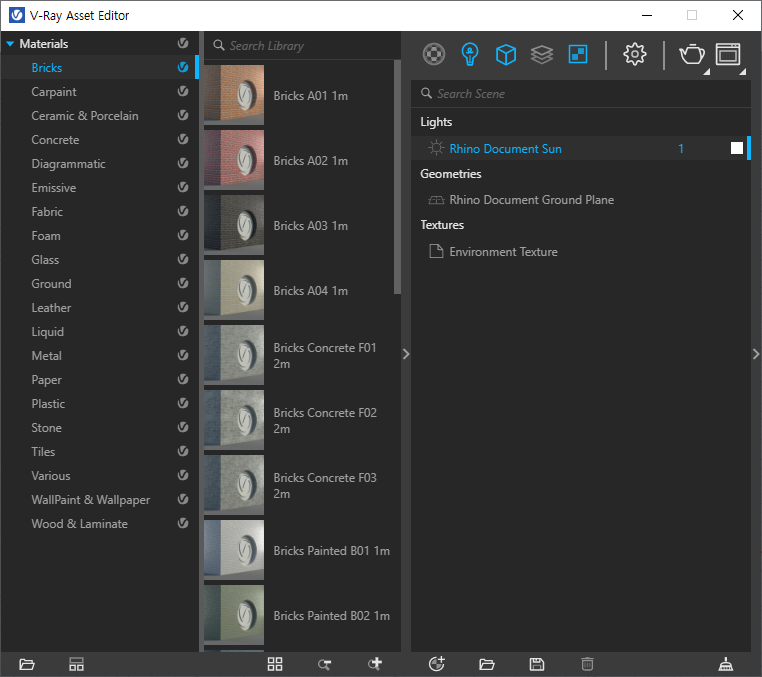Start render with the teapot icon

(x=692, y=54)
